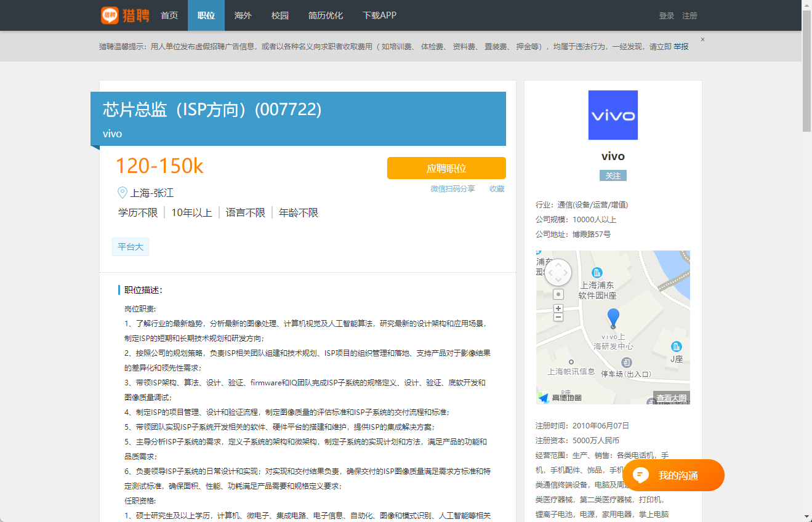Screen dimensions: 812x522
Task: Select the 简历优化 menu item
Action: (x=325, y=15)
